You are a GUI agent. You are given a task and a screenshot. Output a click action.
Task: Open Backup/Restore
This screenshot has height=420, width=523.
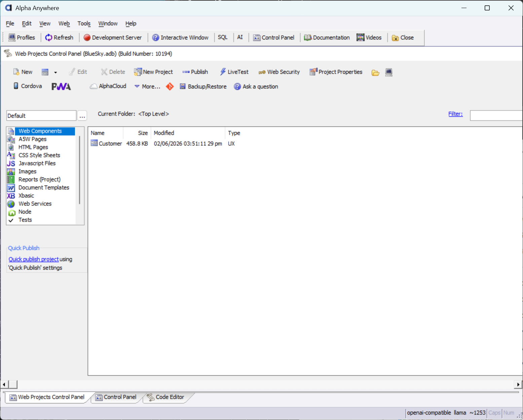[203, 86]
